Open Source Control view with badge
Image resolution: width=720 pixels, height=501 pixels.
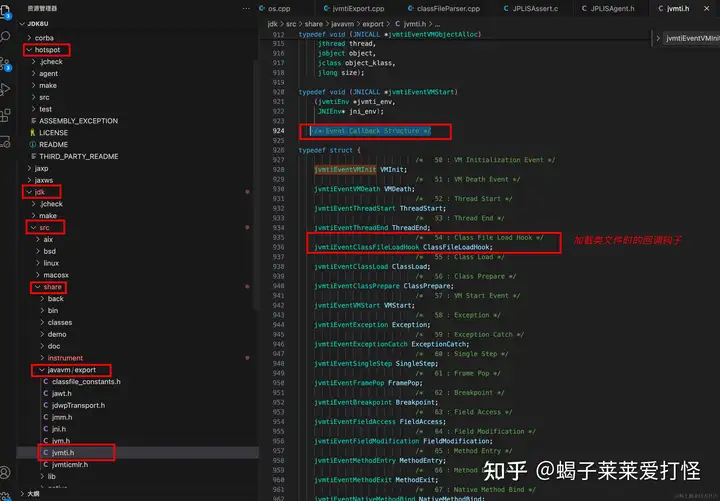pos(5,63)
